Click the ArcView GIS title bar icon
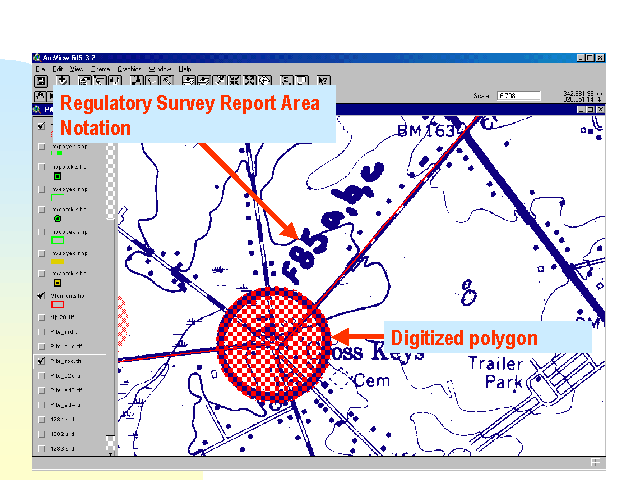The image size is (640, 480). click(37, 58)
